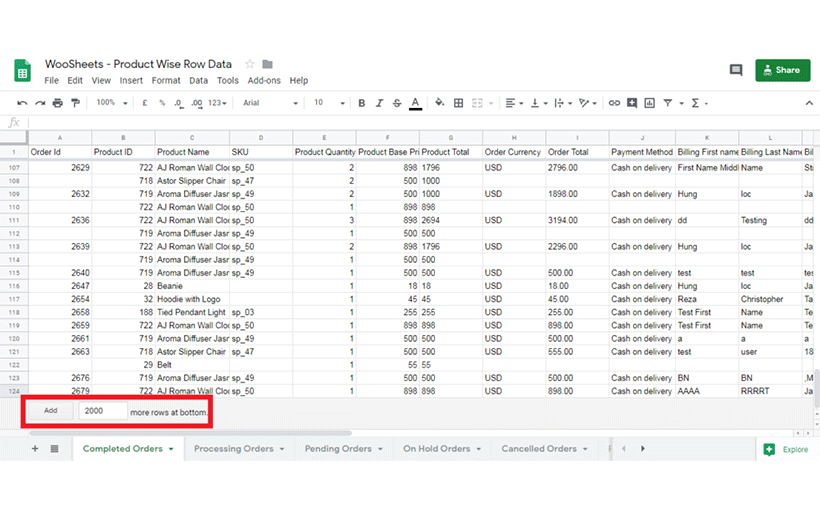Toggle bold formatting

(x=361, y=103)
